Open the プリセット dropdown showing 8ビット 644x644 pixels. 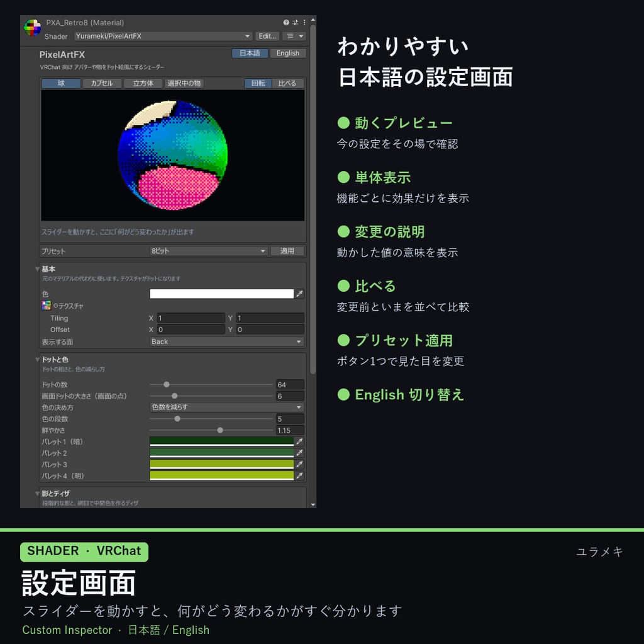[209, 251]
